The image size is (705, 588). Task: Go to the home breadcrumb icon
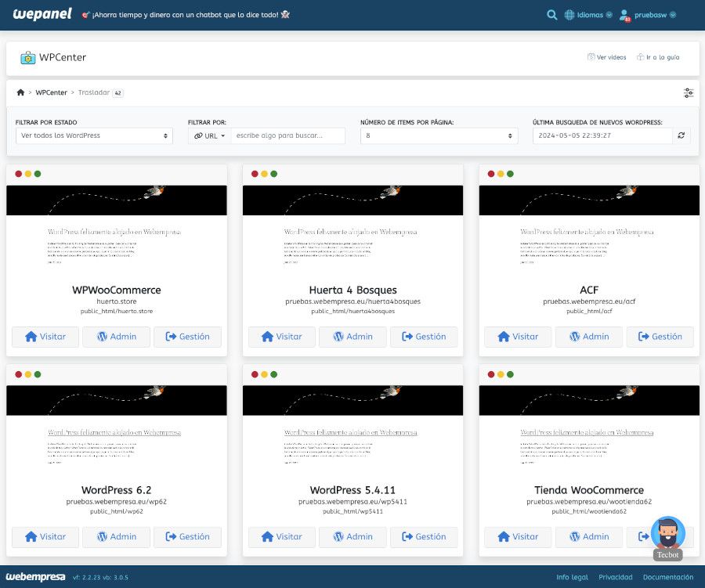coord(20,92)
